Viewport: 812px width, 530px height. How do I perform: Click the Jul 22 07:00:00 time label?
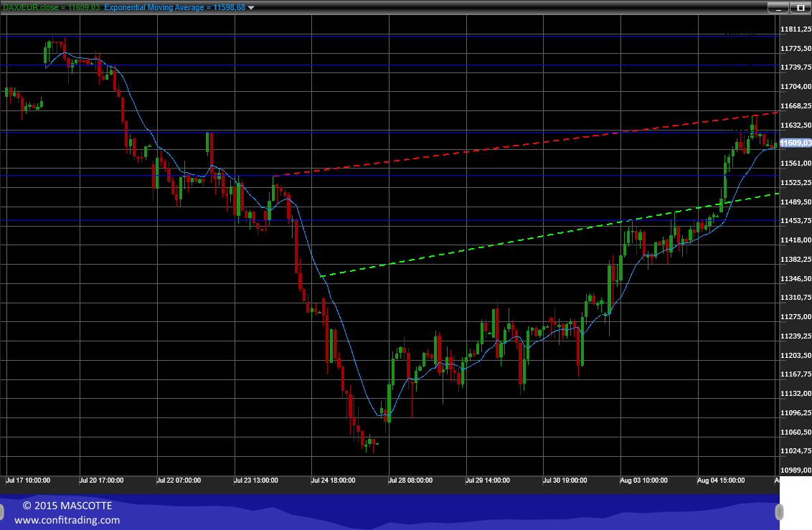(178, 481)
